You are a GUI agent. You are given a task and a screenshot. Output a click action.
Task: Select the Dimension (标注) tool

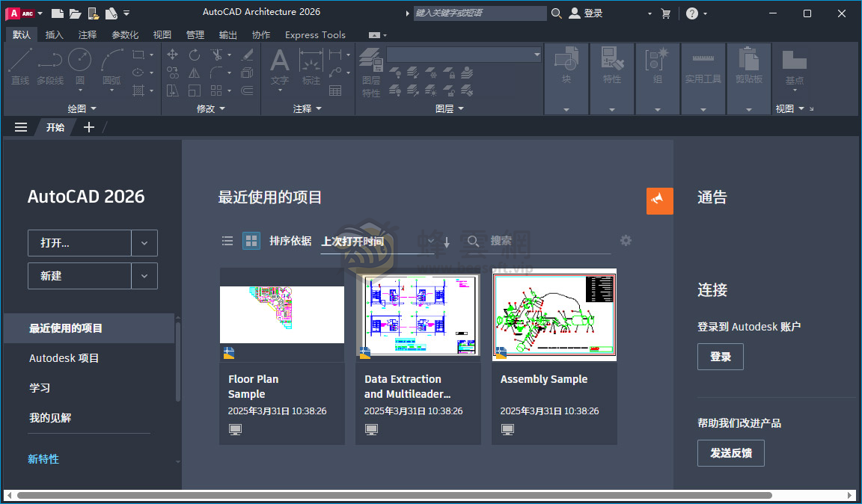[311, 67]
